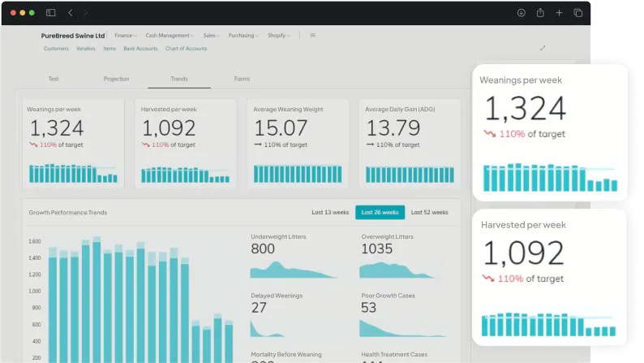Open the hamburger menu after Shopify
This screenshot has width=644, height=363.
(x=313, y=36)
